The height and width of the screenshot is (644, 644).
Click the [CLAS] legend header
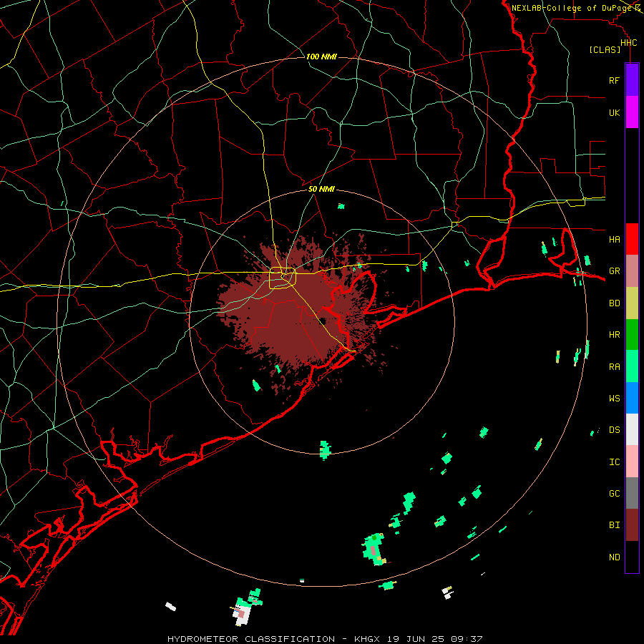click(x=605, y=50)
